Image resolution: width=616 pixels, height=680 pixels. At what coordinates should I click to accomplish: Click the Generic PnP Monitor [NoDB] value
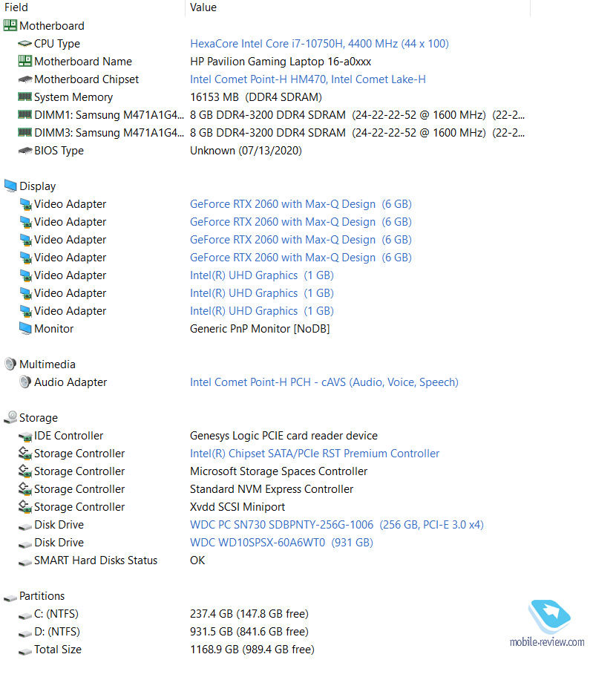pyautogui.click(x=260, y=329)
